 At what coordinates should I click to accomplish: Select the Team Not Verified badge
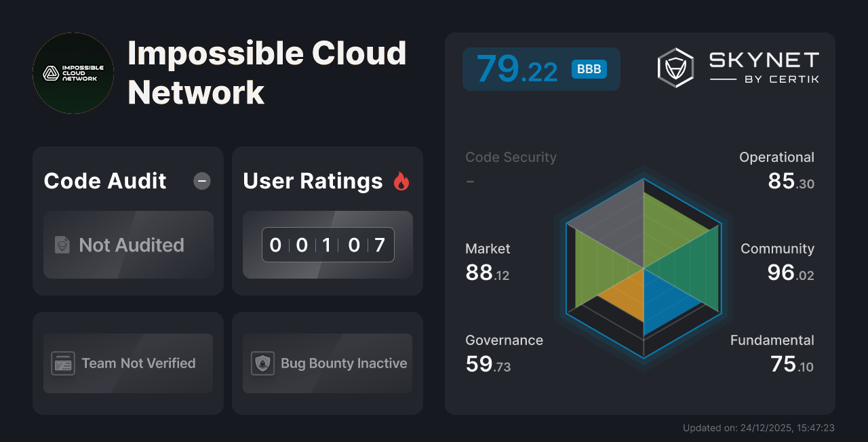click(x=128, y=363)
